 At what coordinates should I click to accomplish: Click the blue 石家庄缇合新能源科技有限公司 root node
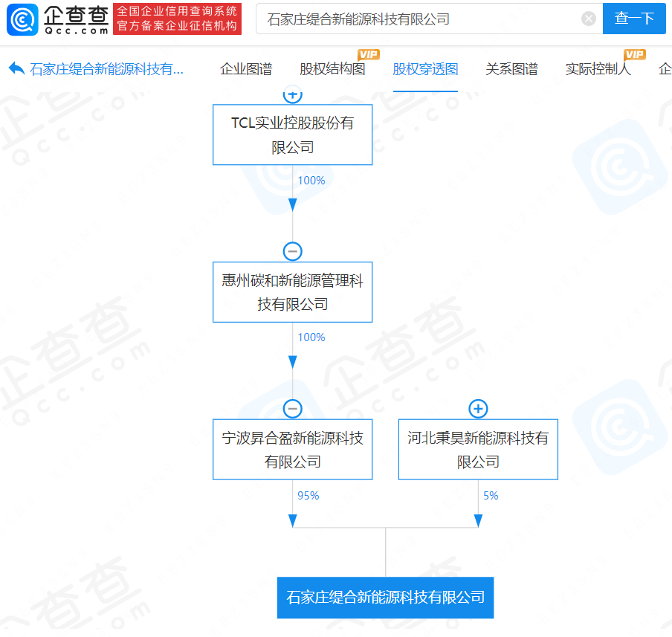[385, 598]
